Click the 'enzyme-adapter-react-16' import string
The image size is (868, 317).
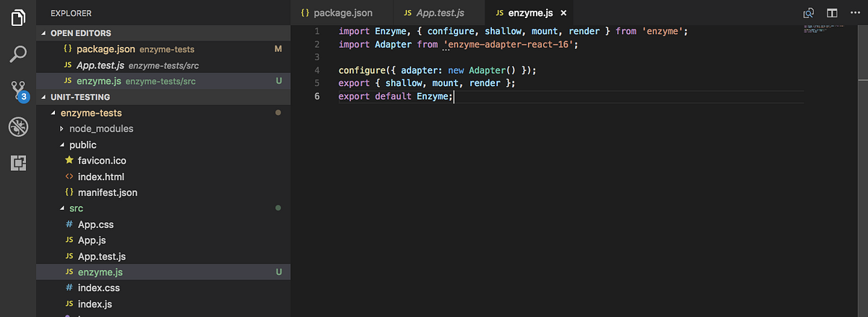click(510, 44)
